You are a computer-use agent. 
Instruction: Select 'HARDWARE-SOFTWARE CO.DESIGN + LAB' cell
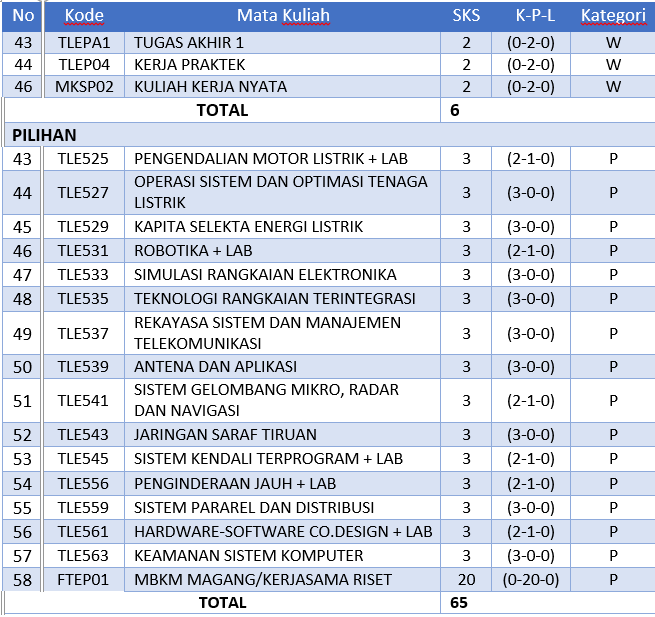pos(283,532)
